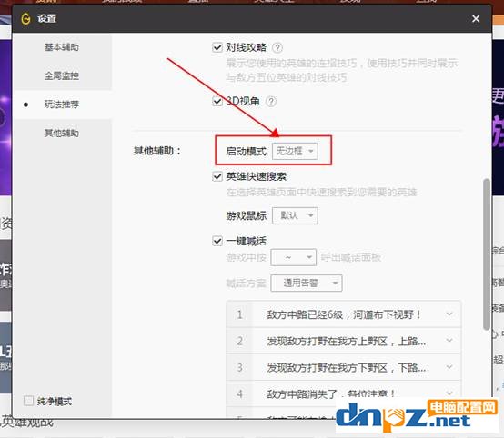Screen dimensions: 504x438
Task: Click the logo icon in settings title bar
Action: coord(26,18)
